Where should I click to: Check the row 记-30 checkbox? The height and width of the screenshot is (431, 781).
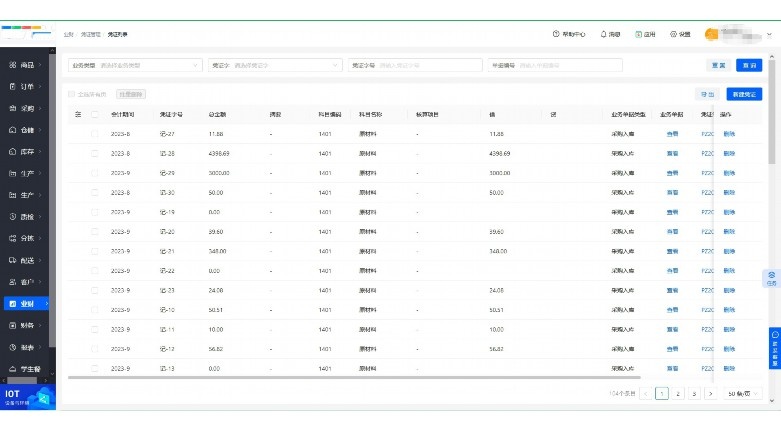coord(95,192)
